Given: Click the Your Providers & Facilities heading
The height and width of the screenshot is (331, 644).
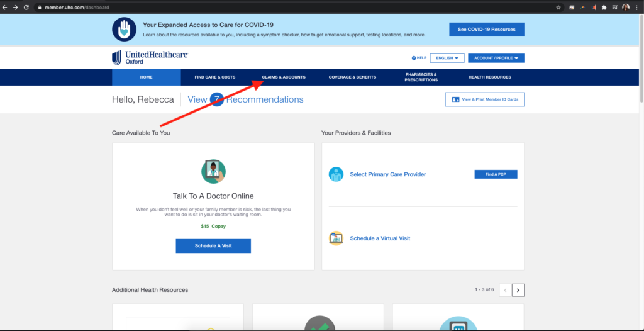Looking at the screenshot, I should click(x=356, y=133).
